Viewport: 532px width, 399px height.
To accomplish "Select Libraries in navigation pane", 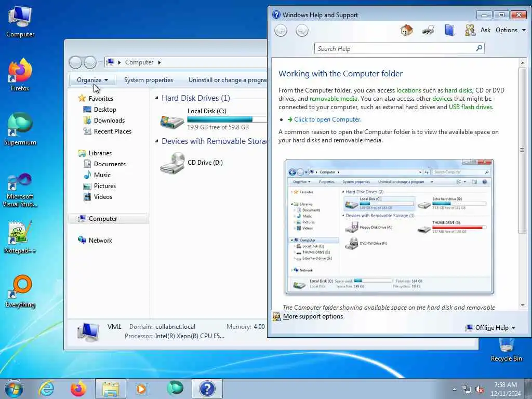I will point(100,153).
